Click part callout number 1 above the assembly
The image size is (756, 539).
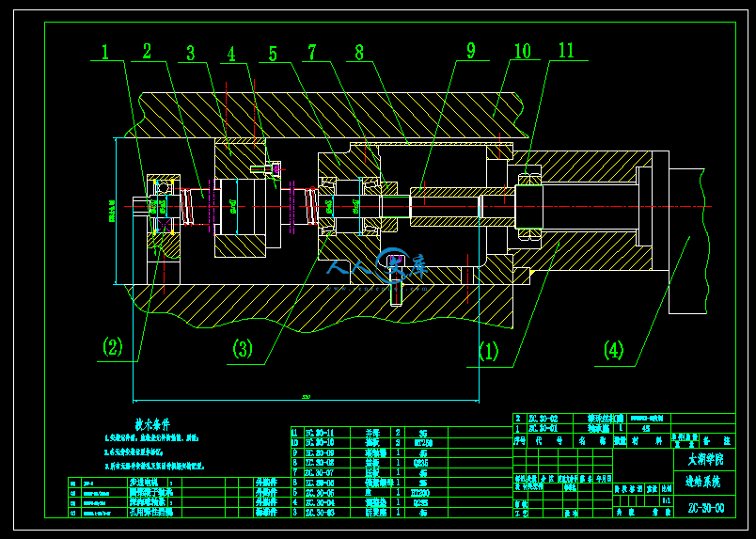(x=105, y=52)
